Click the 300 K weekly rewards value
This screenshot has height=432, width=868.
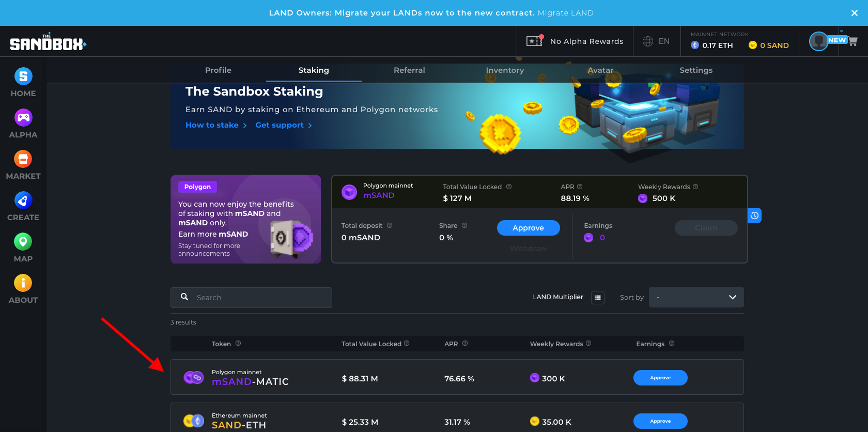[553, 379]
